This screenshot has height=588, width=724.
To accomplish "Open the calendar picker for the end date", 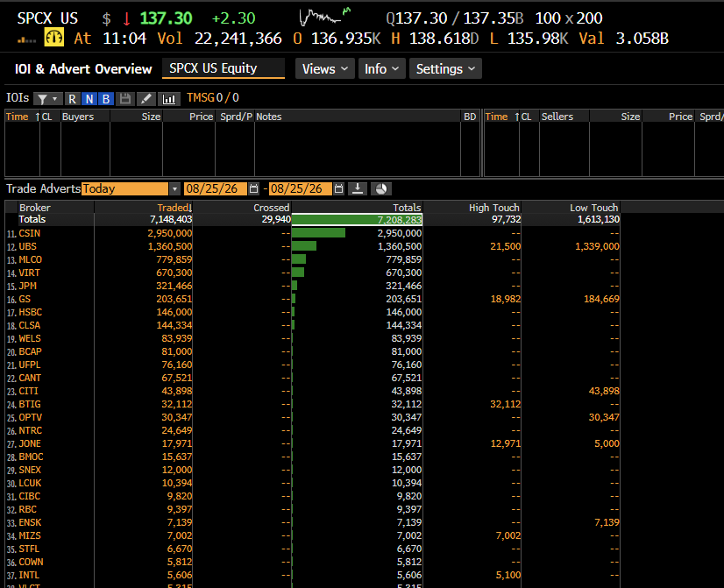I will [x=339, y=188].
